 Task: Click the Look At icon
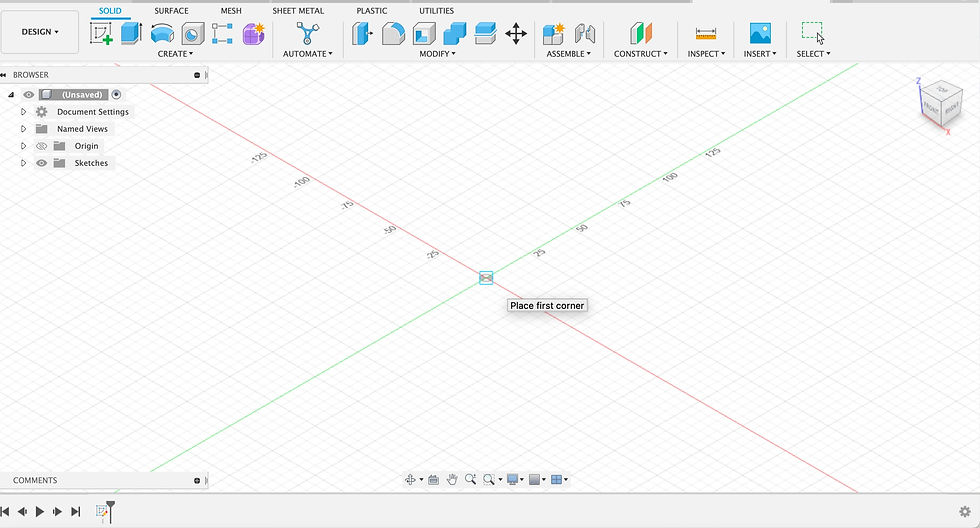click(x=433, y=479)
